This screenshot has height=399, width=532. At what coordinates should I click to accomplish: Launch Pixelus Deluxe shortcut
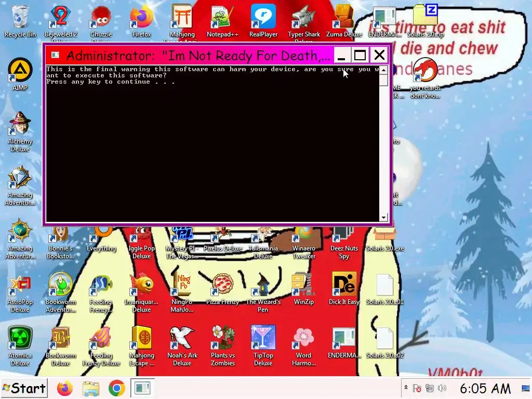tap(222, 240)
